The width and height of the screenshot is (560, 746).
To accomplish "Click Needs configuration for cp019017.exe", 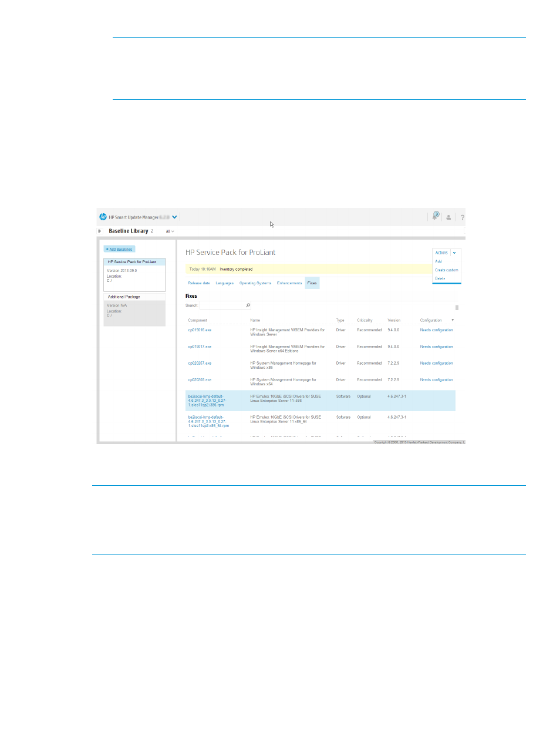I will (x=436, y=347).
